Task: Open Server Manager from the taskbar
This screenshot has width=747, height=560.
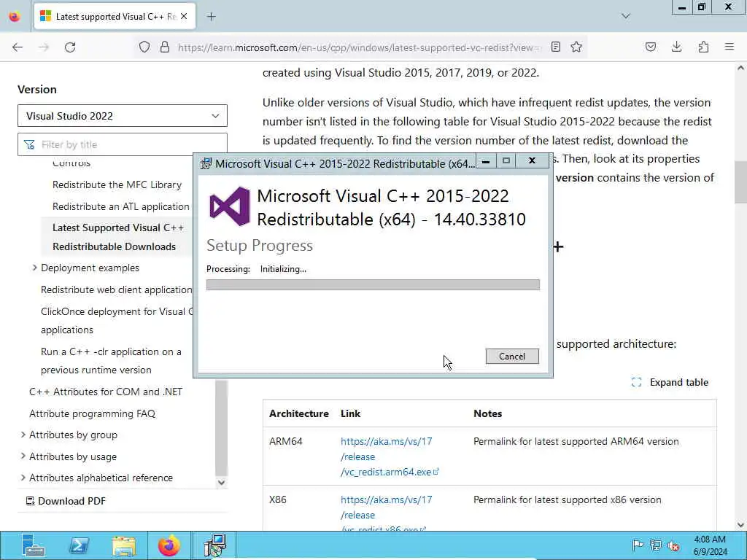Action: tap(34, 545)
